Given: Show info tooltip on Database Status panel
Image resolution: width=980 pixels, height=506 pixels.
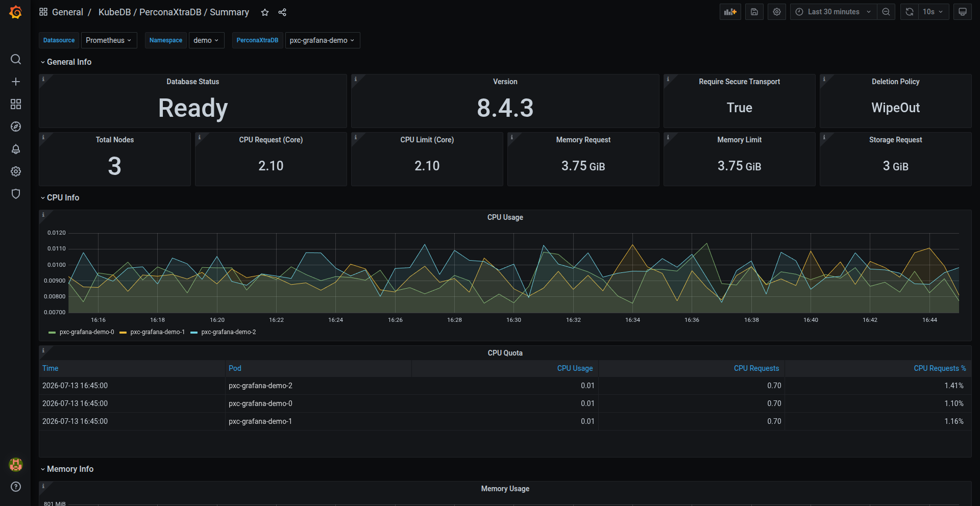Looking at the screenshot, I should pos(43,79).
